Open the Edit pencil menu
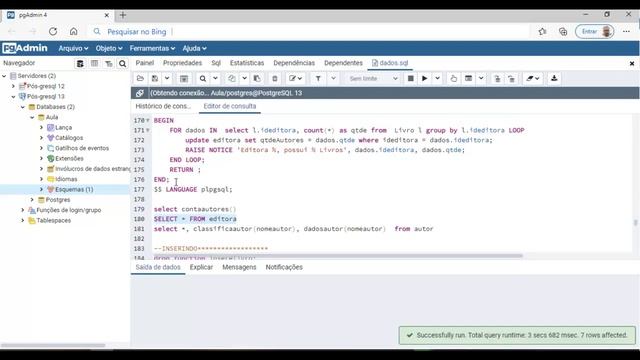The image size is (640, 360). coord(296,78)
